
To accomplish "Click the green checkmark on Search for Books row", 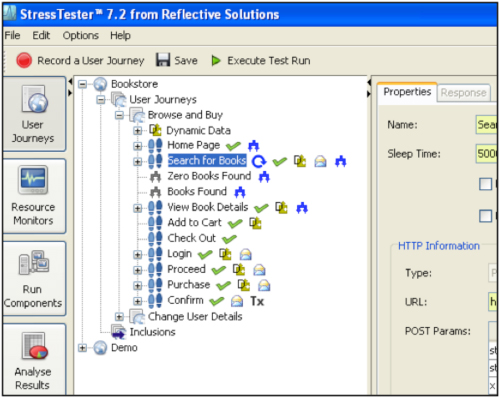I will (279, 162).
